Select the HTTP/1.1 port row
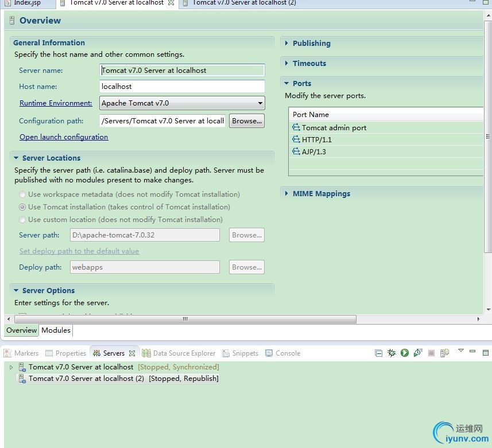The height and width of the screenshot is (448, 492). click(386, 139)
